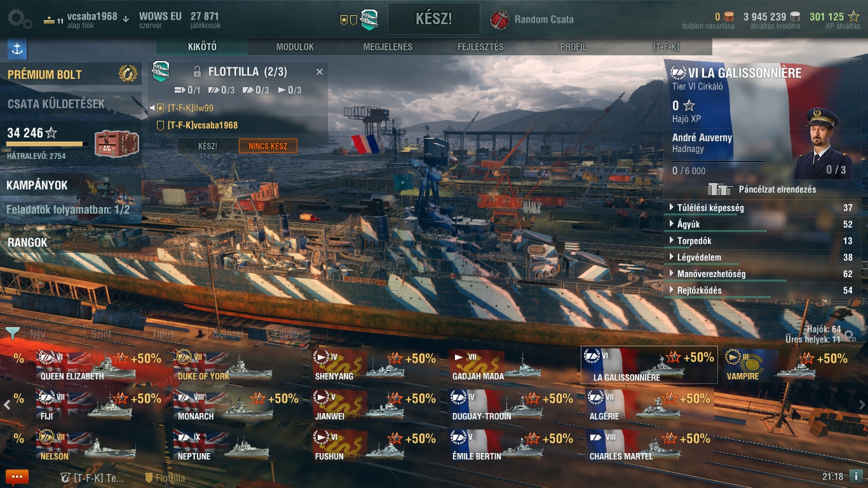The height and width of the screenshot is (488, 868).
Task: Click the red container crate icon
Action: pos(116,143)
